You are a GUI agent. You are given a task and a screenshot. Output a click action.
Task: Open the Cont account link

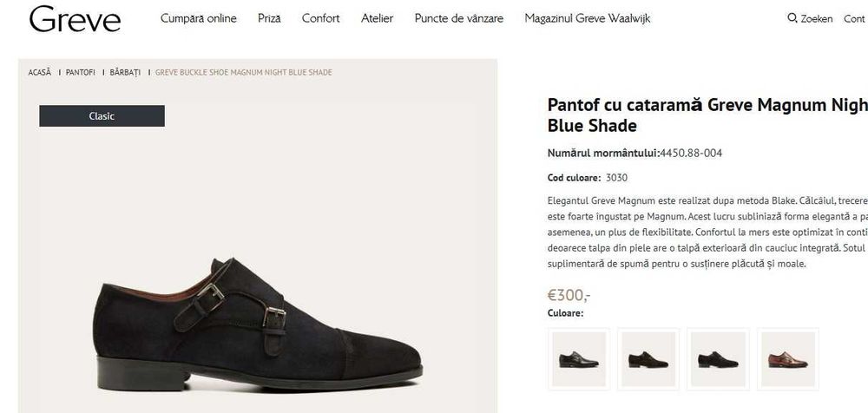(x=854, y=19)
